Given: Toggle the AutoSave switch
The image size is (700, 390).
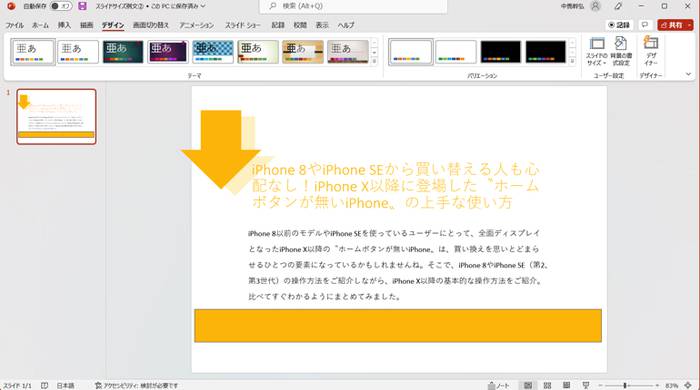Looking at the screenshot, I should [x=61, y=6].
